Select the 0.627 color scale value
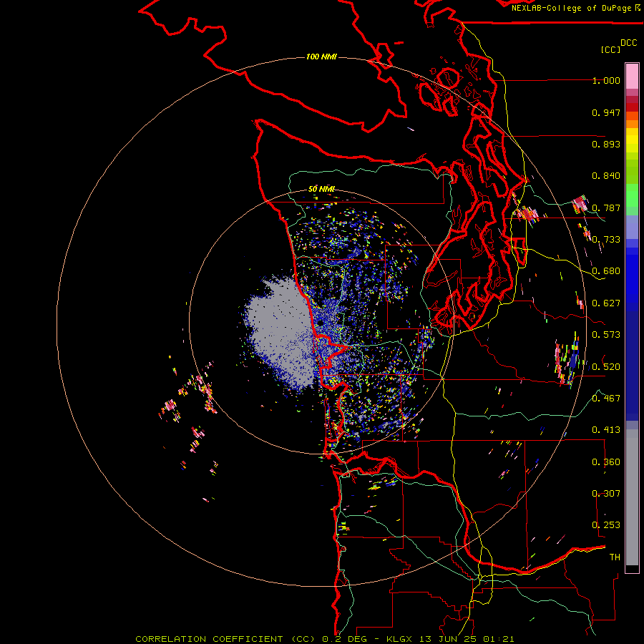This screenshot has width=644, height=644. [x=606, y=303]
